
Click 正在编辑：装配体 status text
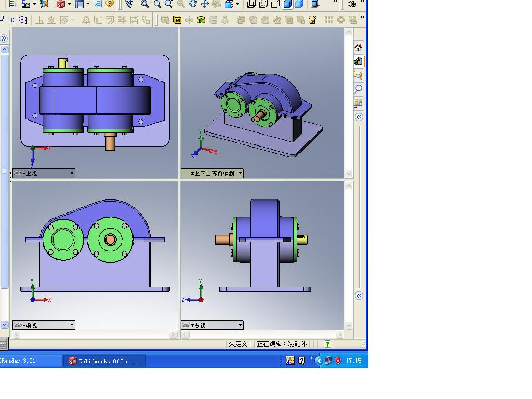(282, 344)
